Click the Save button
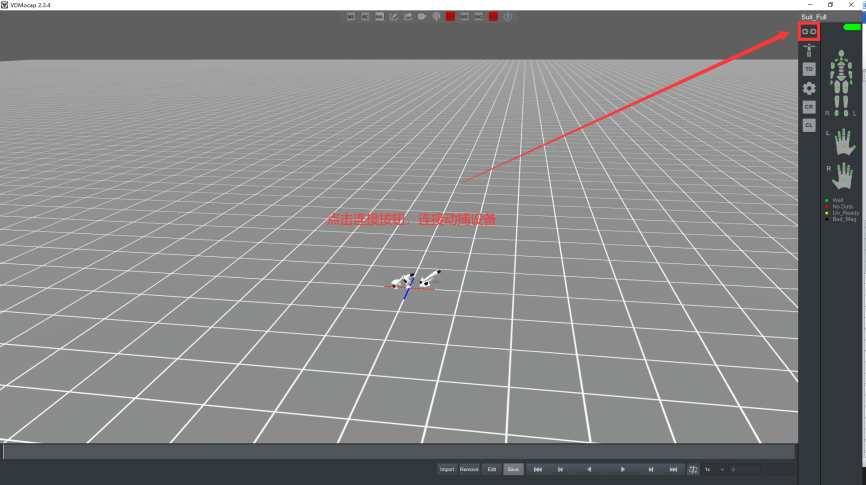The height and width of the screenshot is (485, 866). point(513,469)
